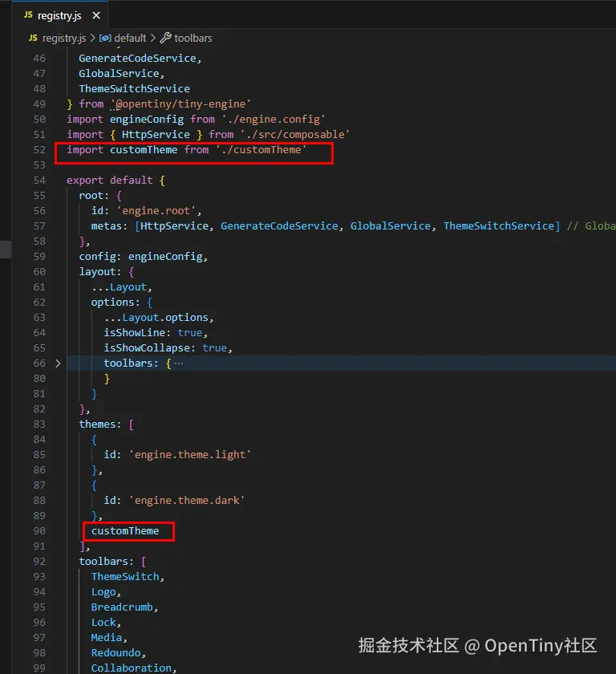This screenshot has height=674, width=616.
Task: Click './engine.config' import path
Action: pos(274,119)
